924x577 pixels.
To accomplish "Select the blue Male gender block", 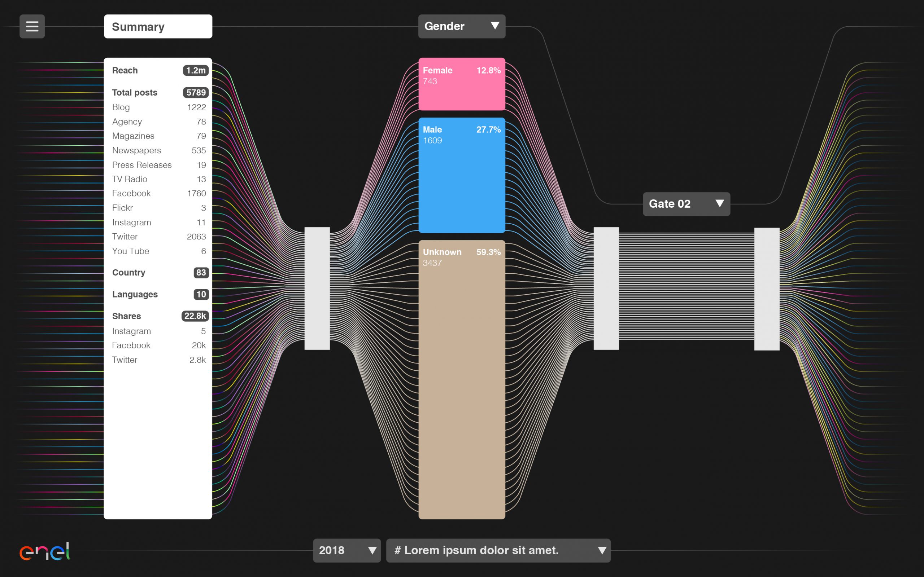I will point(462,176).
